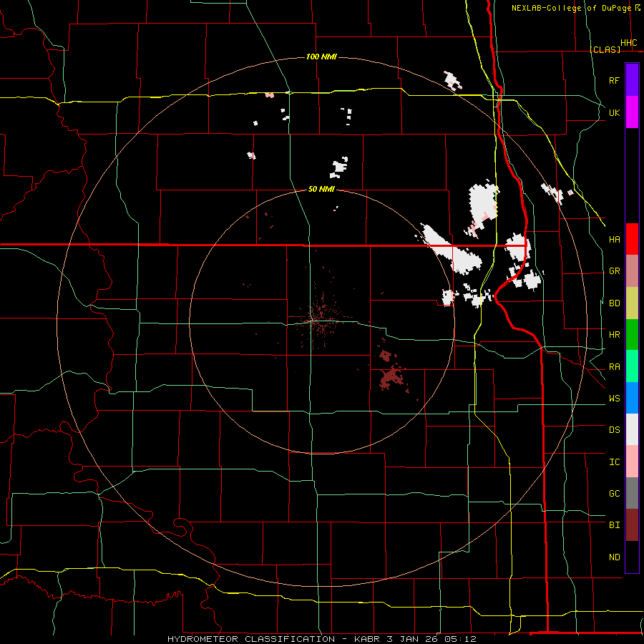Click the '3 JAN 26' date text

pos(414,639)
